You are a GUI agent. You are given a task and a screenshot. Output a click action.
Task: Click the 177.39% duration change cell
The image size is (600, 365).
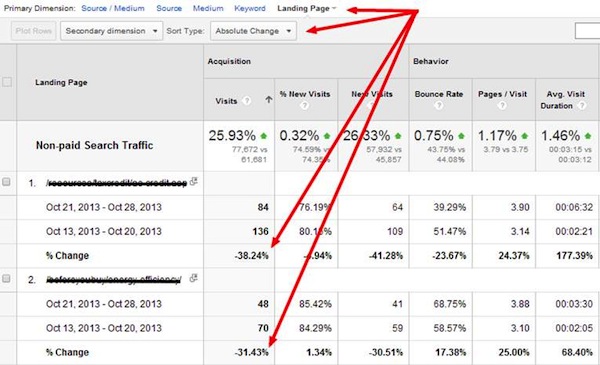tap(574, 256)
